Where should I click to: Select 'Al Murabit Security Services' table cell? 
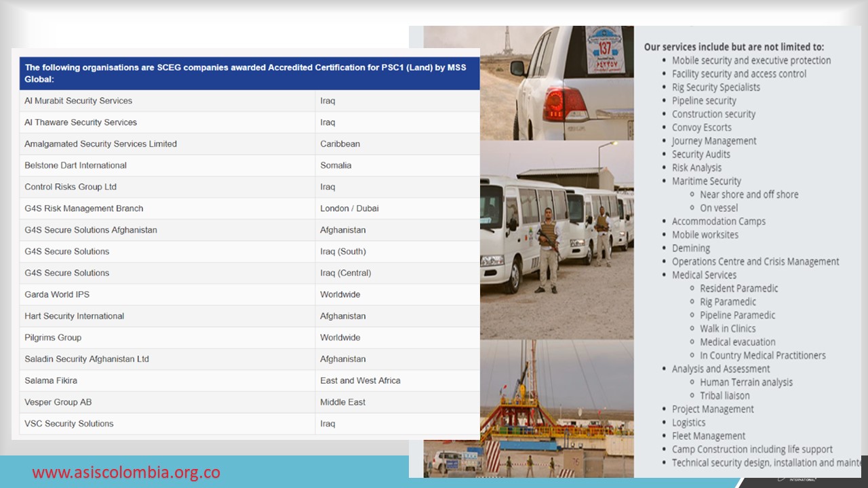[x=167, y=101]
